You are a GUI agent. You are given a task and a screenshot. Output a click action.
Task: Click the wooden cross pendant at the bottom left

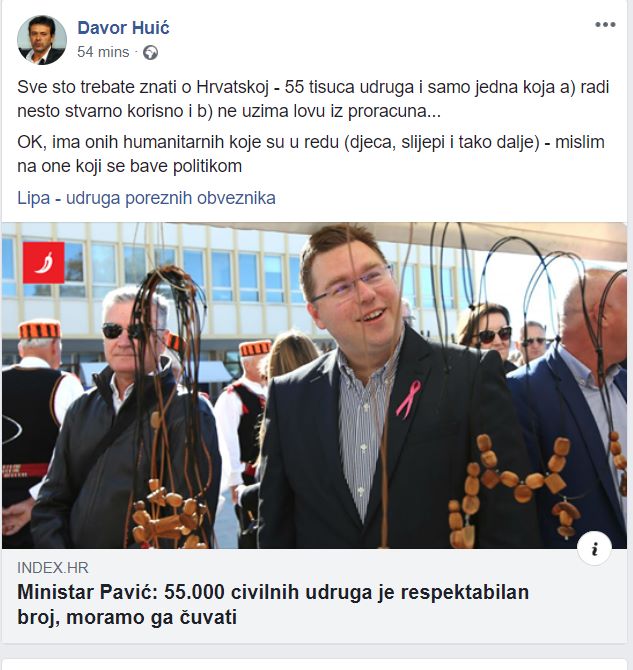[x=169, y=515]
